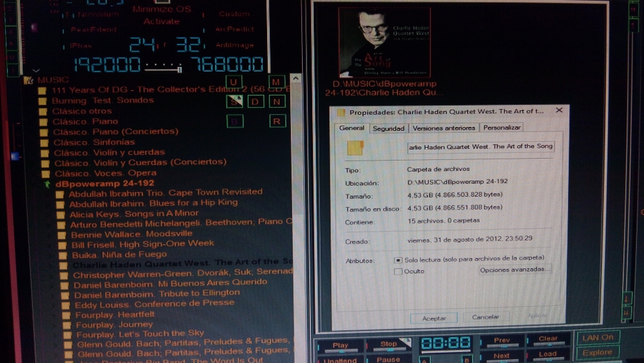The width and height of the screenshot is (644, 363).
Task: Click the sample rate slider handle
Action: click(180, 69)
